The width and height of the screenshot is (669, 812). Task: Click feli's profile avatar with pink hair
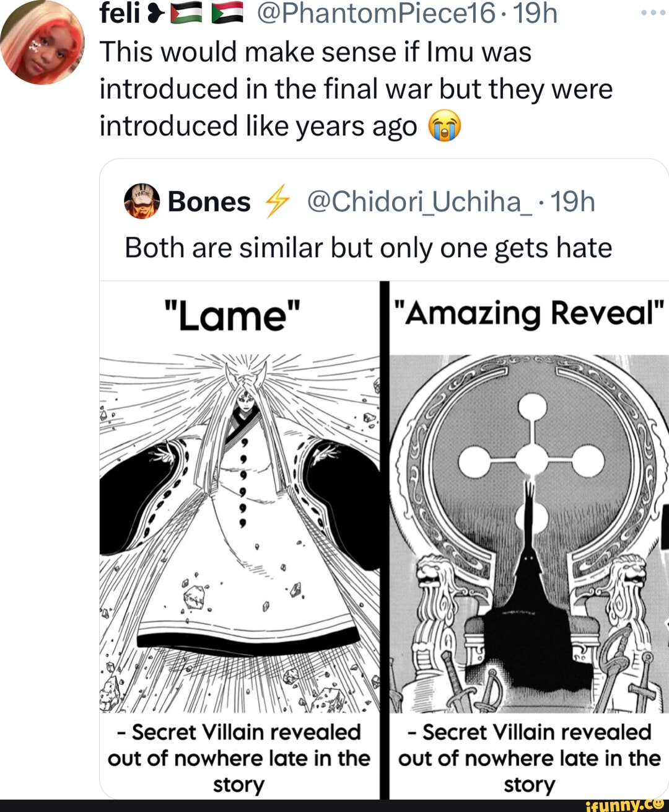tap(42, 42)
